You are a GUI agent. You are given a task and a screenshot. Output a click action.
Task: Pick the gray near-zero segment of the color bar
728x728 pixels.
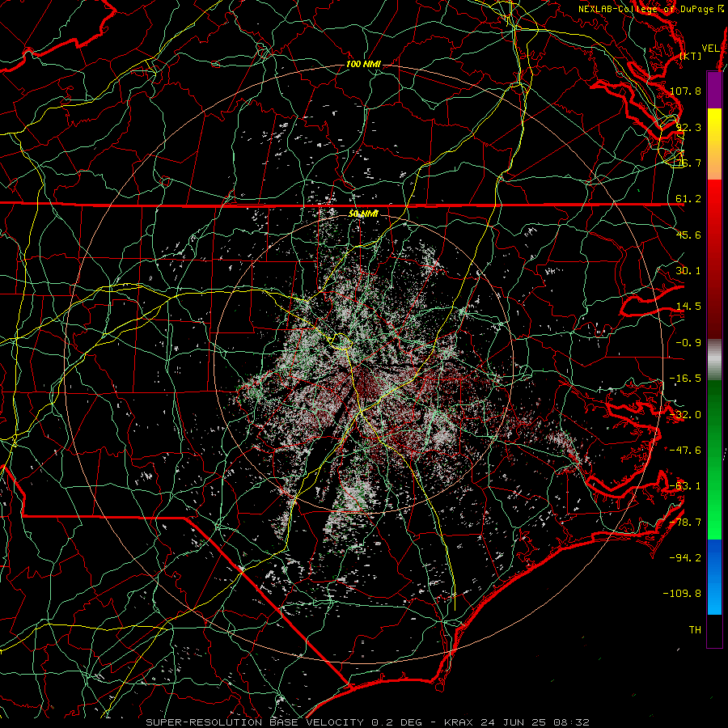(714, 360)
